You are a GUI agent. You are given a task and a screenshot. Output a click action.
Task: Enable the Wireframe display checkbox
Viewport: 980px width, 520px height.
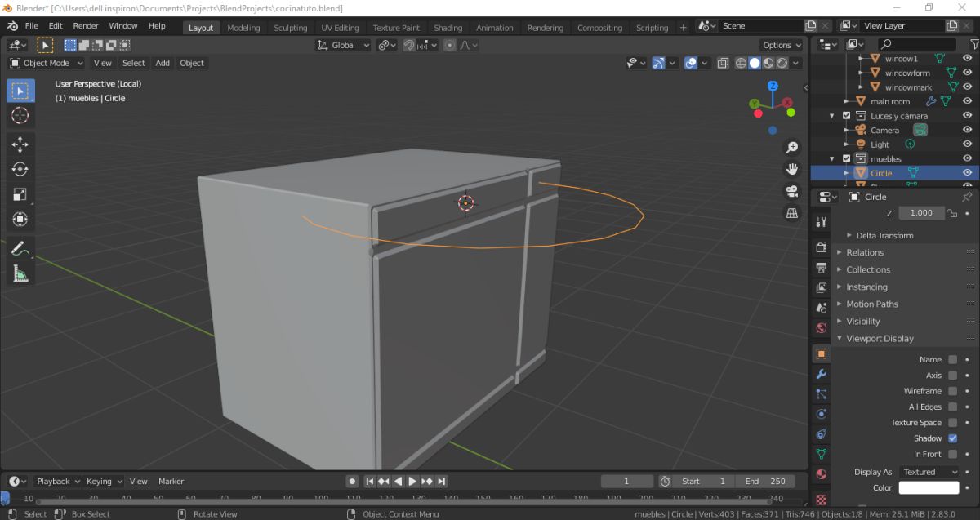tap(952, 391)
